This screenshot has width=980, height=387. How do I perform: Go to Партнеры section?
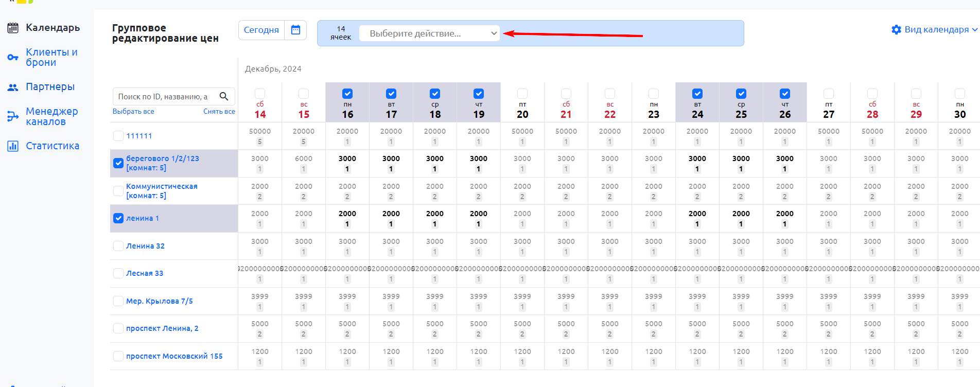pyautogui.click(x=50, y=87)
